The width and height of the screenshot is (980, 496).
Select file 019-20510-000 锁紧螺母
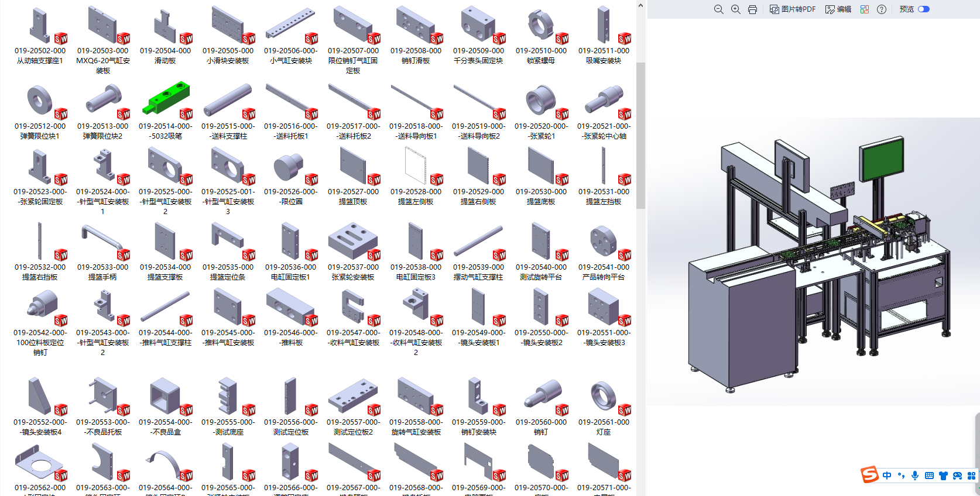coord(541,36)
